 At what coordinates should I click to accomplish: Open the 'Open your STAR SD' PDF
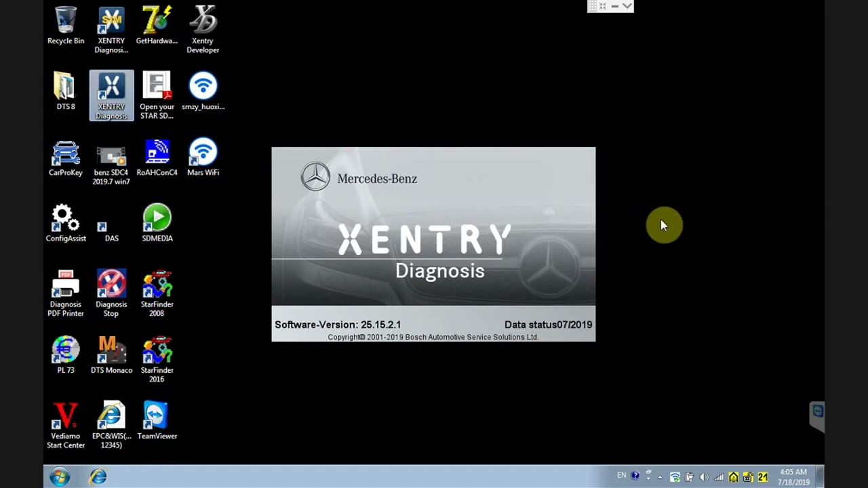click(157, 96)
